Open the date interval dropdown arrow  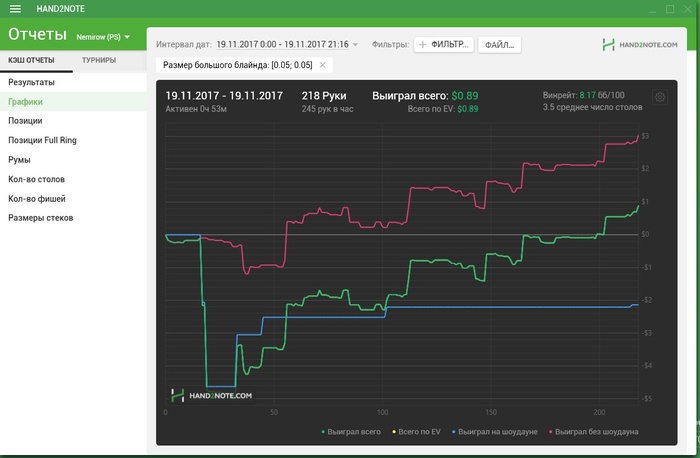click(x=355, y=45)
